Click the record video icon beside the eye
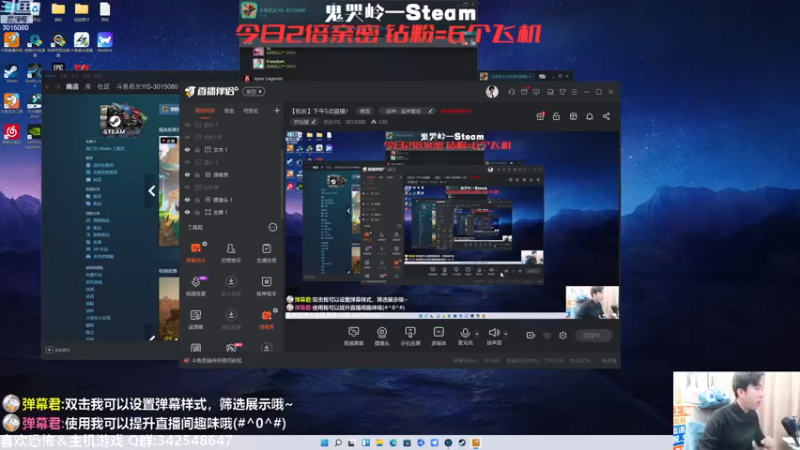Image resolution: width=800 pixels, height=450 pixels. (x=531, y=335)
